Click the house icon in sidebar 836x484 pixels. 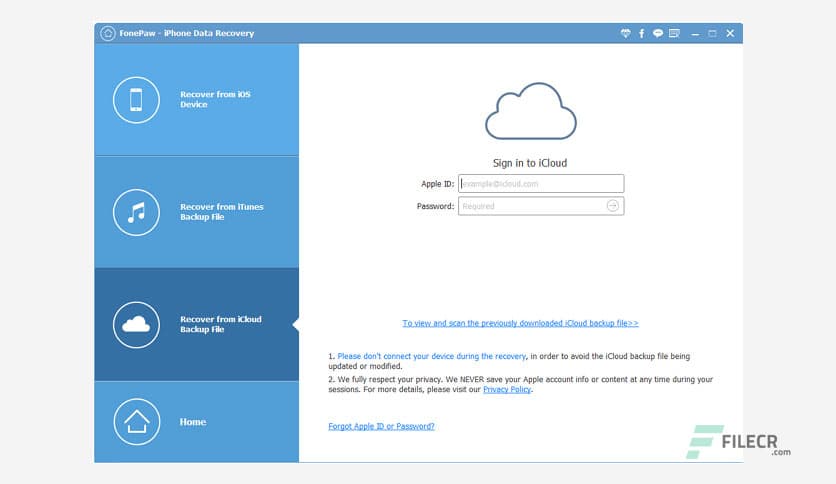[137, 422]
